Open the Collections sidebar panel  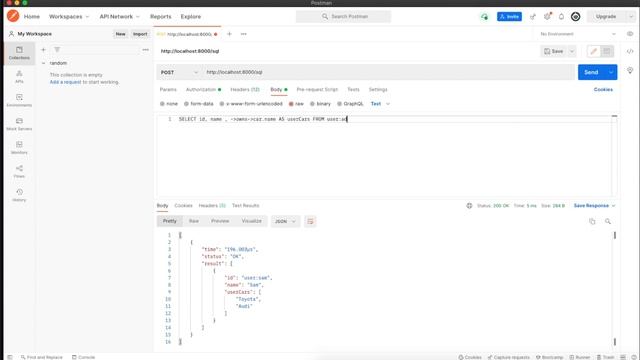point(19,53)
